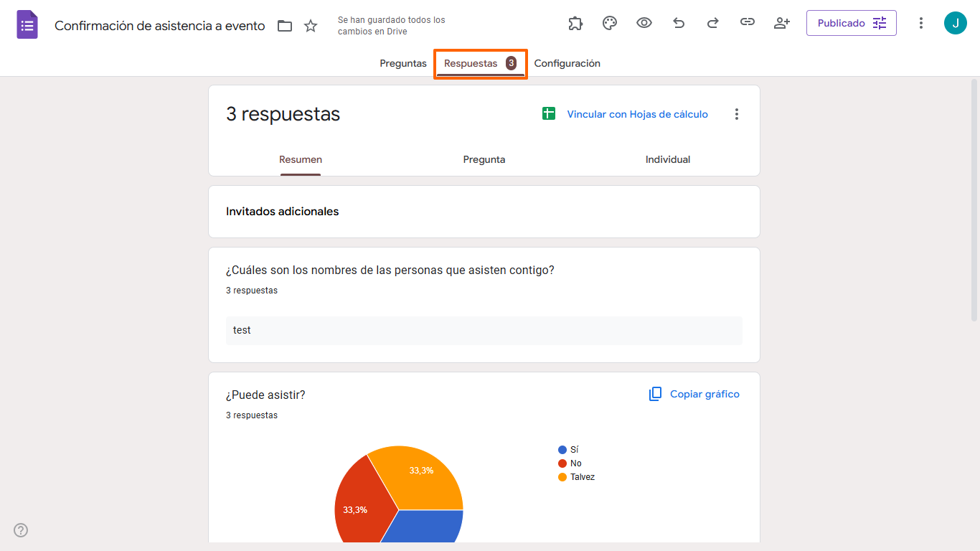980x551 pixels.
Task: View responses in the Individual tab
Action: point(667,159)
